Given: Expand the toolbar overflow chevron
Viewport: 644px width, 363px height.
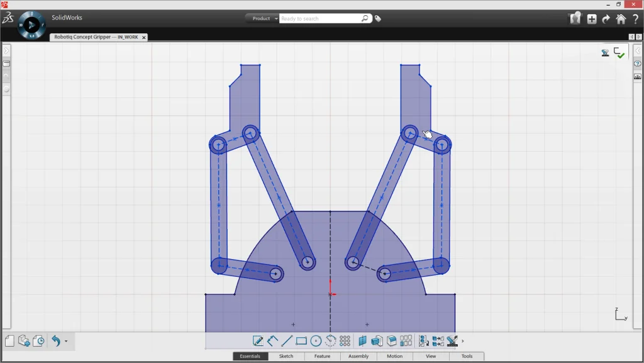Looking at the screenshot, I should point(461,340).
